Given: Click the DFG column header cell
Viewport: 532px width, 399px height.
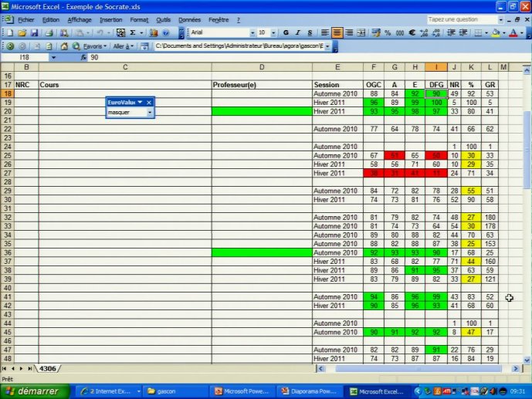Looking at the screenshot, I should click(x=436, y=85).
